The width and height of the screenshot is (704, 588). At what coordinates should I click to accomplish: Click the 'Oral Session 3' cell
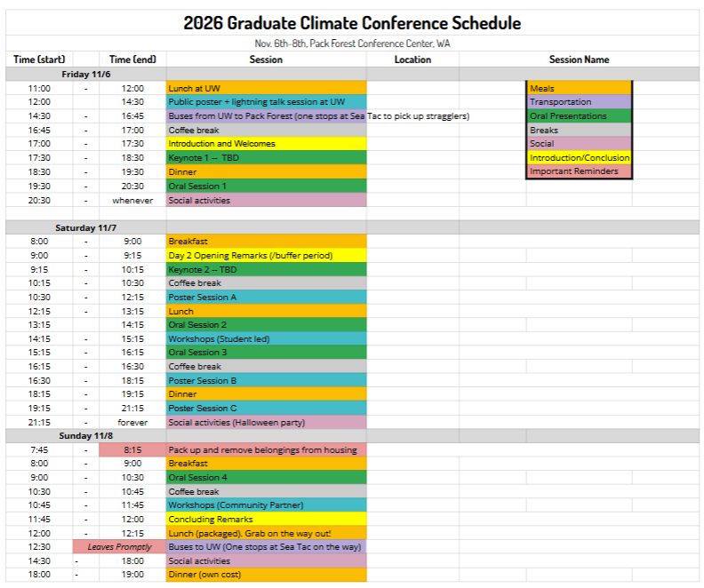(x=267, y=352)
